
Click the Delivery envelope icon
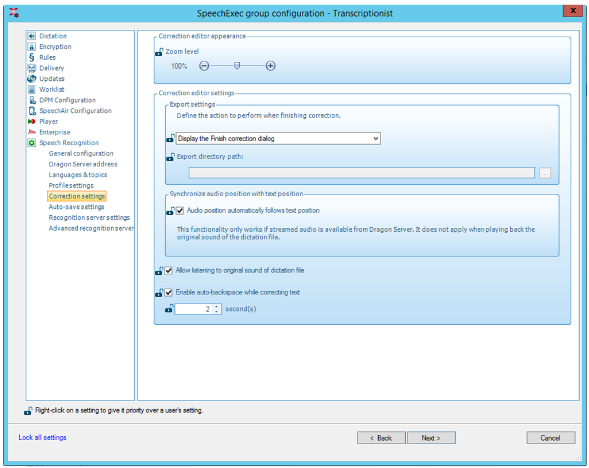coord(32,68)
